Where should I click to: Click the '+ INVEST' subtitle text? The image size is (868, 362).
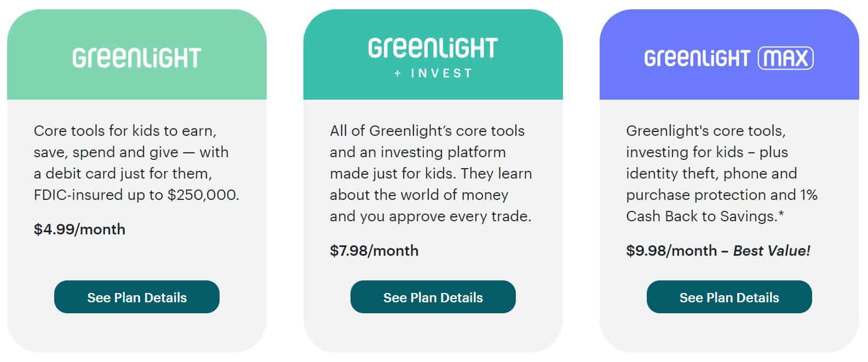433,73
